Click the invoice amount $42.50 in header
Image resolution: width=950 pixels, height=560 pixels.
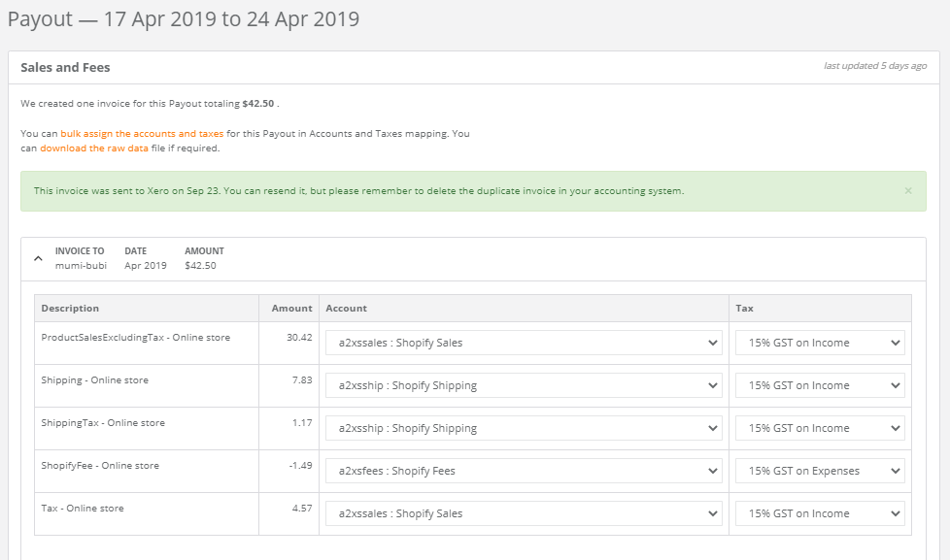[200, 265]
